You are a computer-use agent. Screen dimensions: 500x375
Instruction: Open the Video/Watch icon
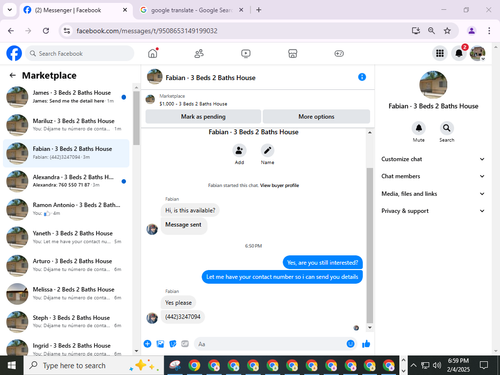tap(246, 53)
